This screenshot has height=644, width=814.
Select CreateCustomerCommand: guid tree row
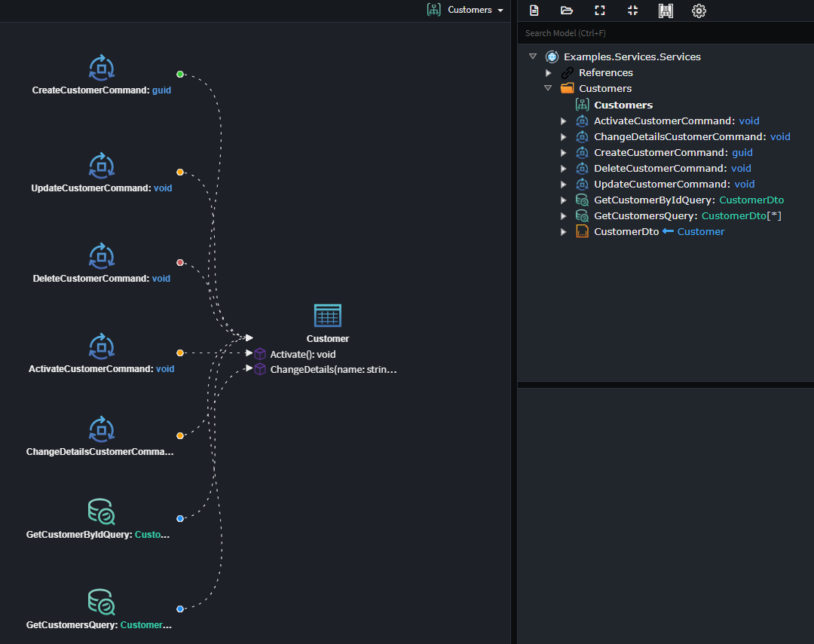(673, 153)
